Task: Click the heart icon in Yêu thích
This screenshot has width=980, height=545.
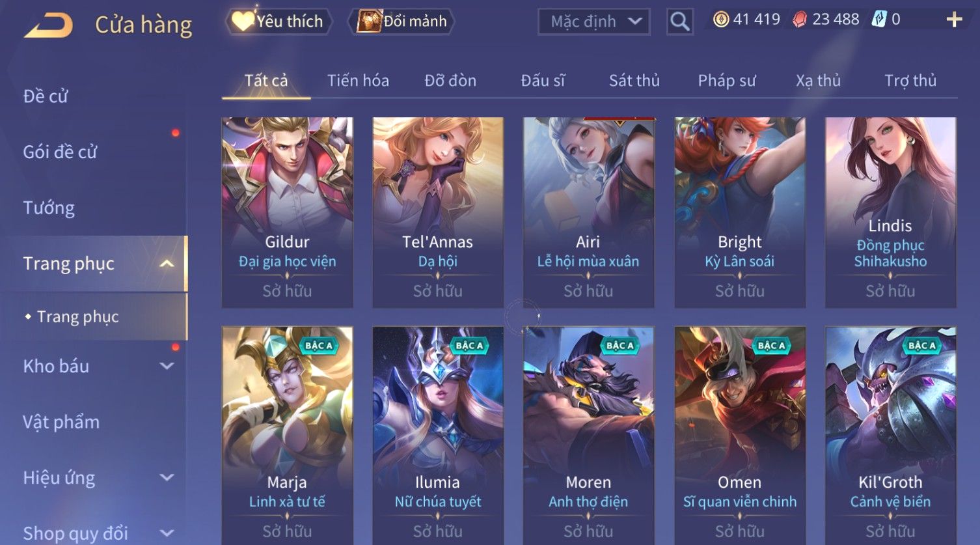Action: click(x=243, y=21)
